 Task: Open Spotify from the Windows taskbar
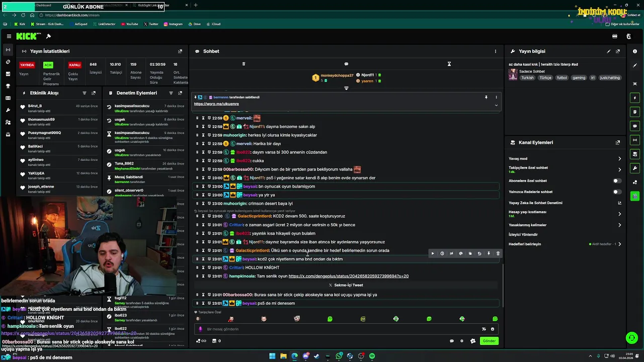click(x=372, y=356)
